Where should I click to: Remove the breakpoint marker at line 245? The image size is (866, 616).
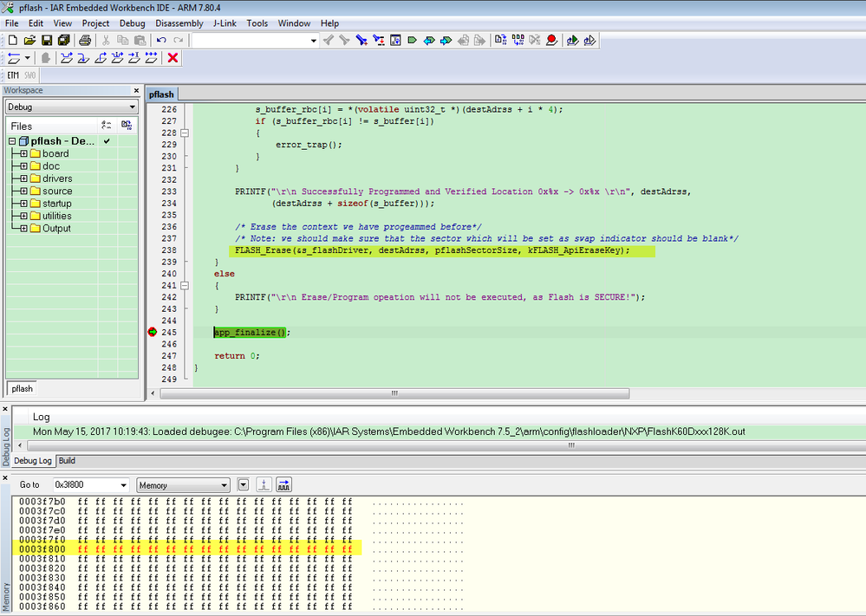coord(153,332)
